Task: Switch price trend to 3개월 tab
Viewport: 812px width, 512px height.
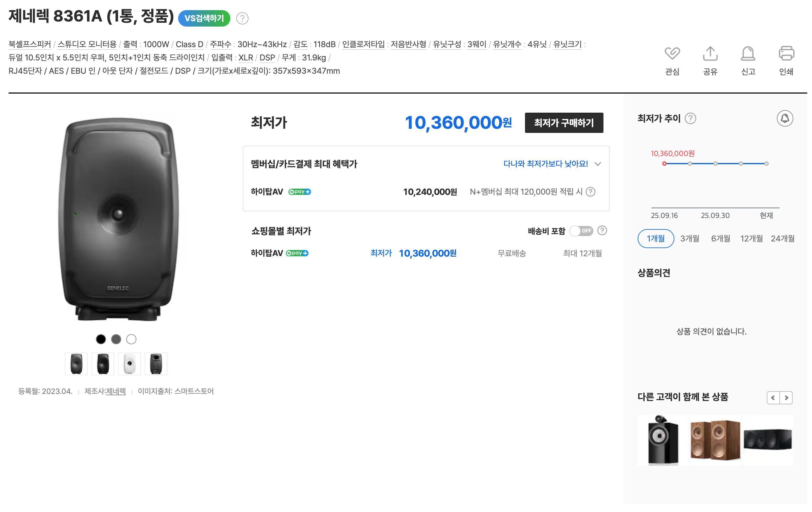Action: [x=690, y=239]
